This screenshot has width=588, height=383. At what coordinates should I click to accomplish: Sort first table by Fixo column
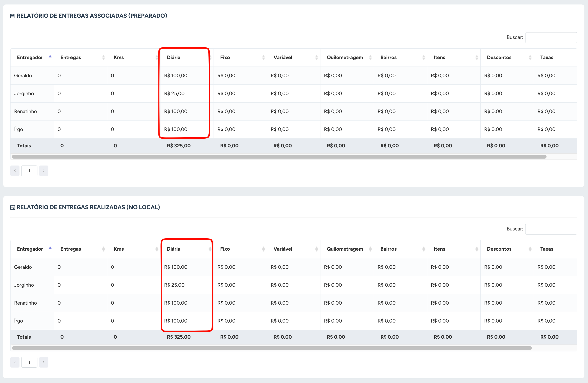click(x=225, y=57)
